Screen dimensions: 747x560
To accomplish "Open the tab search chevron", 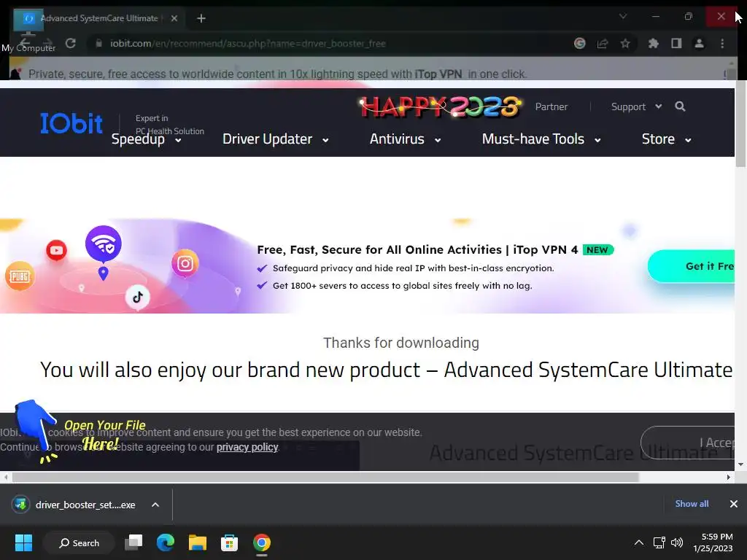I will 623,16.
